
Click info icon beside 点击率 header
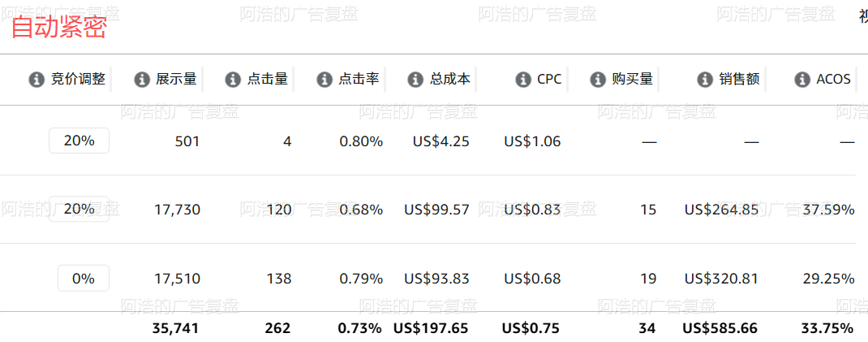[x=324, y=80]
